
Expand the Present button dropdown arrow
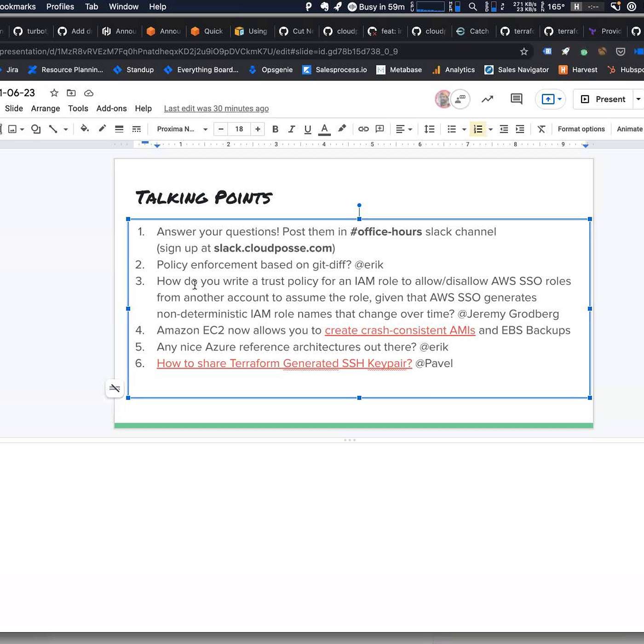click(x=638, y=99)
